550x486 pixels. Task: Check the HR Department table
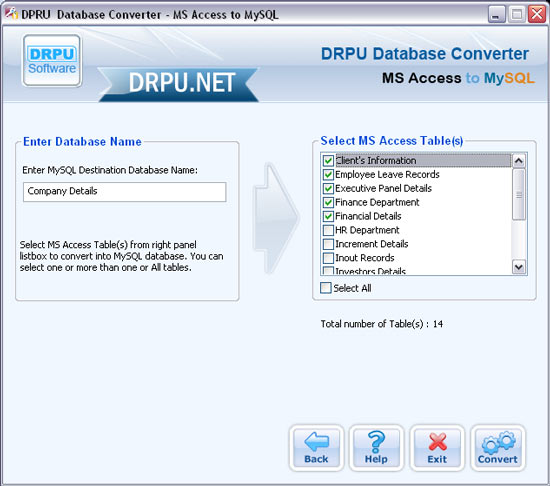click(328, 230)
